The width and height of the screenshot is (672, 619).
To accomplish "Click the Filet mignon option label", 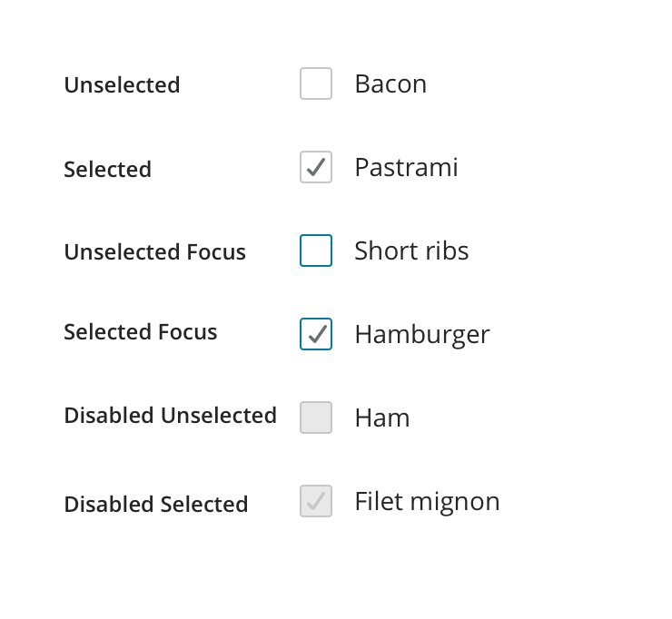I will (427, 501).
